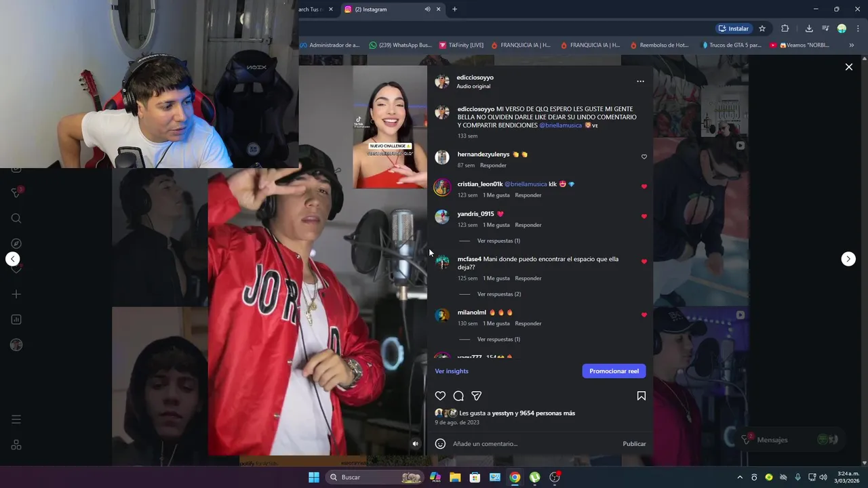Image resolution: width=868 pixels, height=488 pixels.
Task: Click Publicar to post comment
Action: 634,444
